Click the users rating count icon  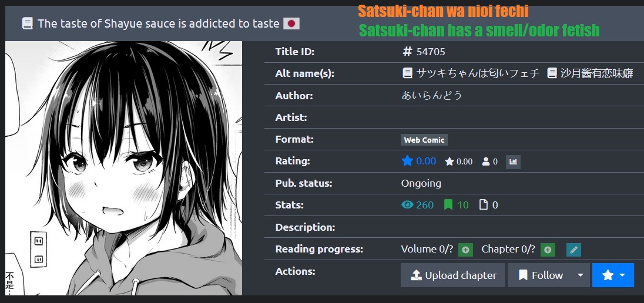point(486,161)
